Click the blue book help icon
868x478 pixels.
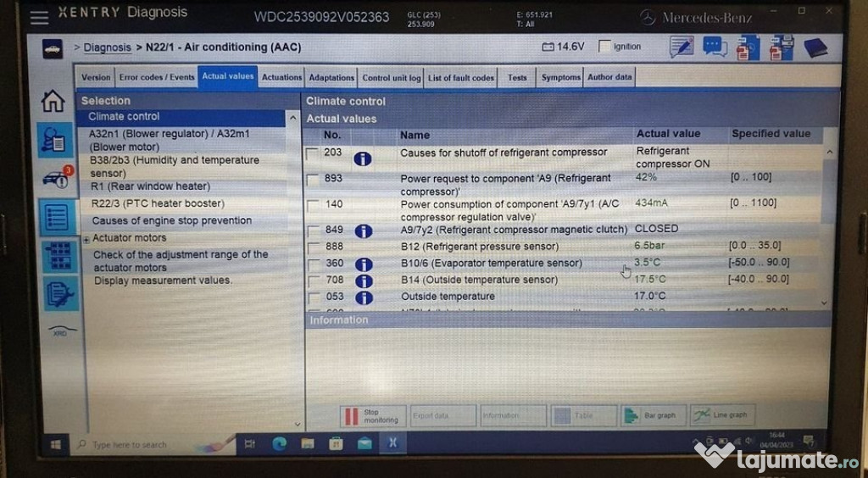click(x=815, y=47)
